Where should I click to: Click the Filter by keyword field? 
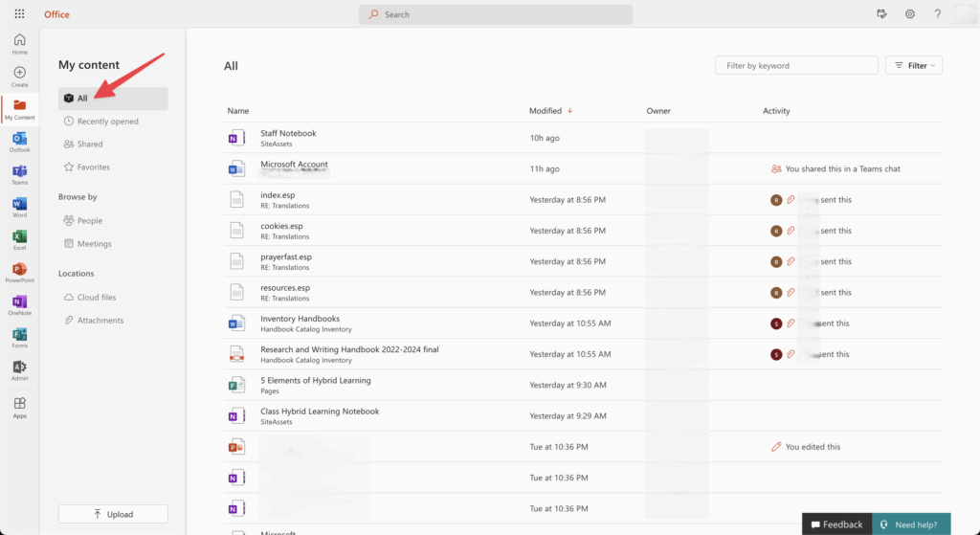(796, 65)
